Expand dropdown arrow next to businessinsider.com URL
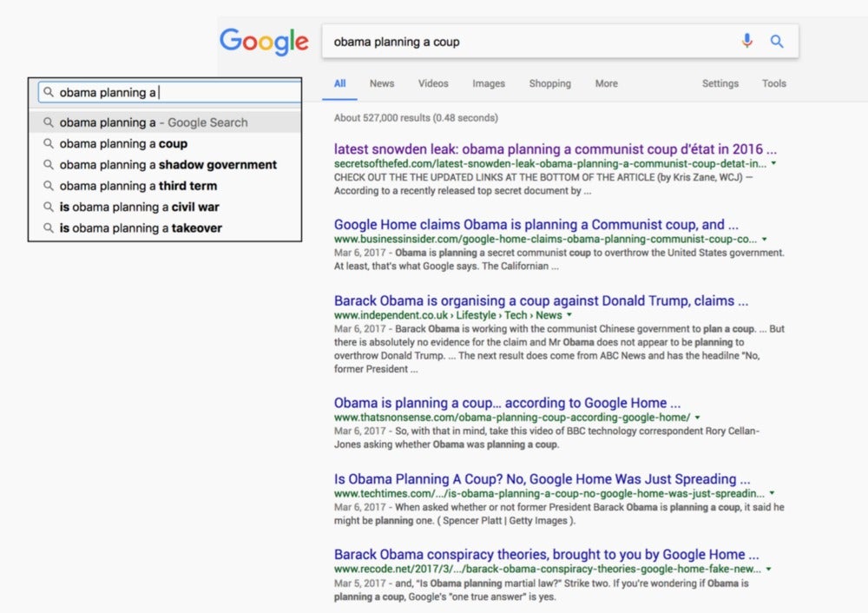Screen dimensions: 868x613 coord(765,240)
